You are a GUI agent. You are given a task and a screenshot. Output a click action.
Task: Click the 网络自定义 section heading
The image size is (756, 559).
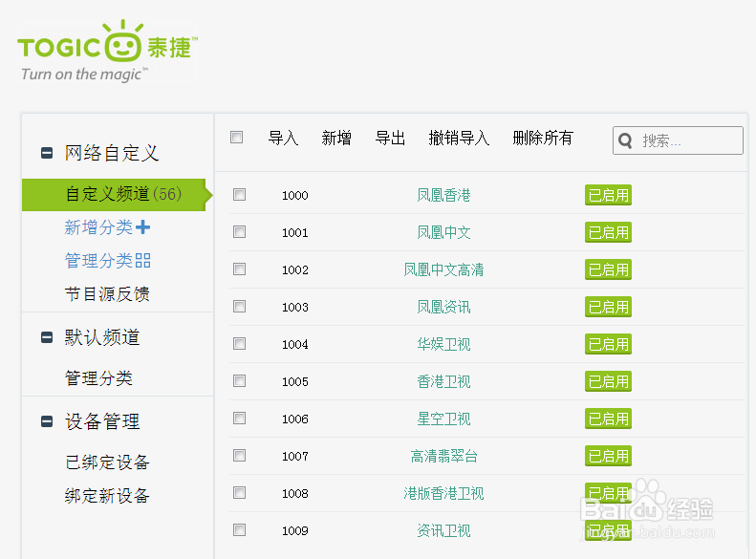[x=112, y=153]
